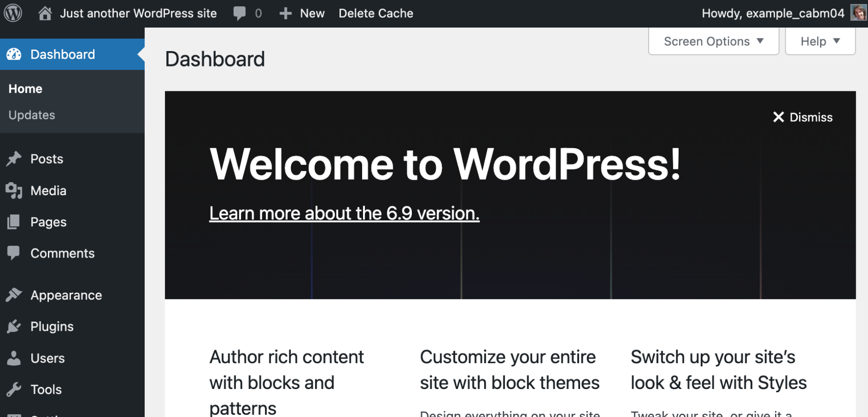Viewport: 868px width, 417px height.
Task: Dismiss the Welcome to WordPress panel
Action: [802, 117]
